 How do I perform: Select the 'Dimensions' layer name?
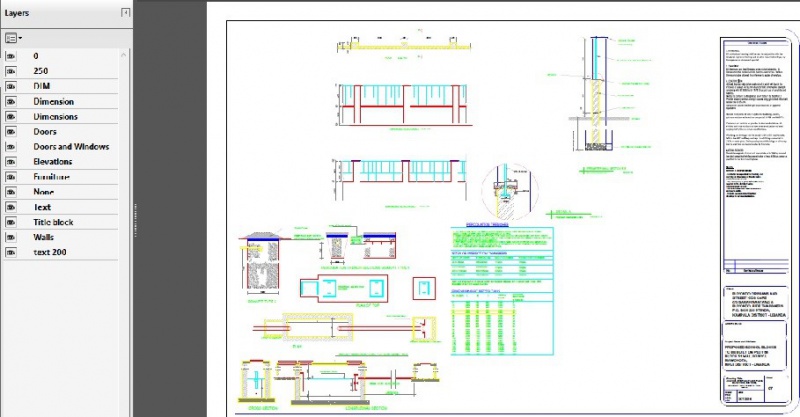[56, 116]
